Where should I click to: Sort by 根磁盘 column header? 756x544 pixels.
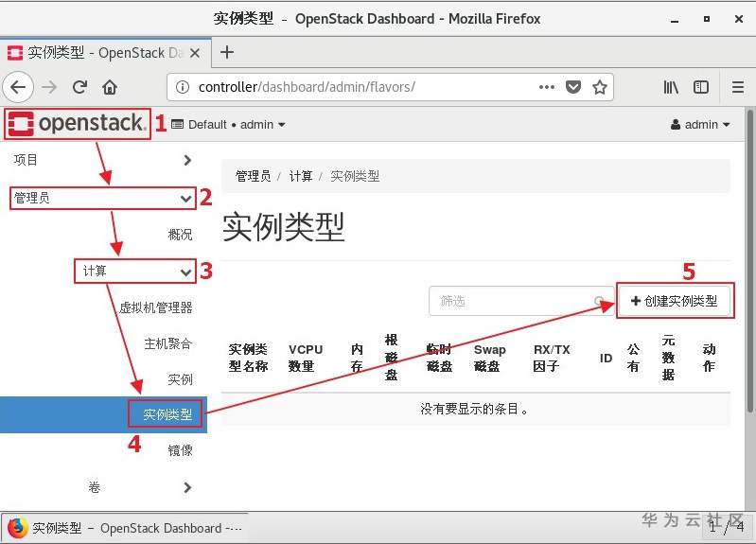coord(391,358)
